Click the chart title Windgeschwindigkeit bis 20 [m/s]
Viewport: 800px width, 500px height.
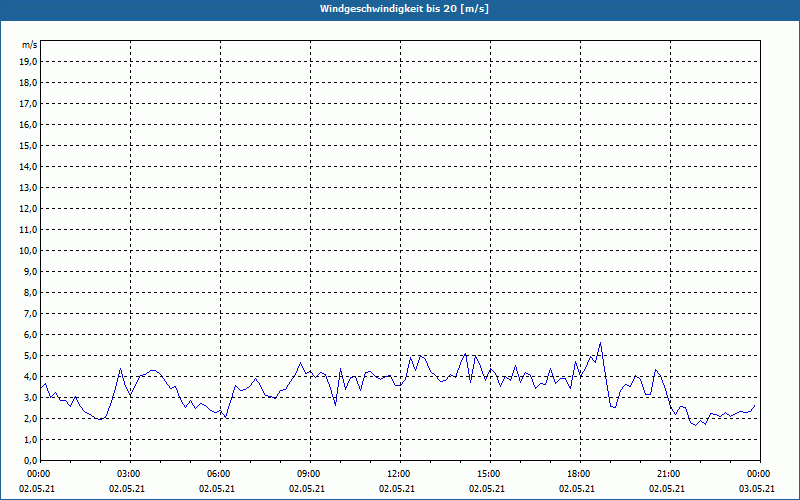click(x=404, y=9)
